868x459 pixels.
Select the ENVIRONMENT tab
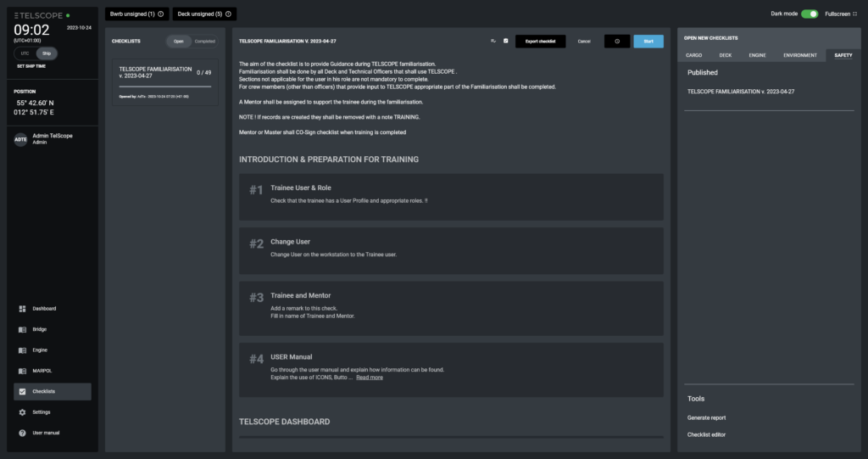pos(799,55)
